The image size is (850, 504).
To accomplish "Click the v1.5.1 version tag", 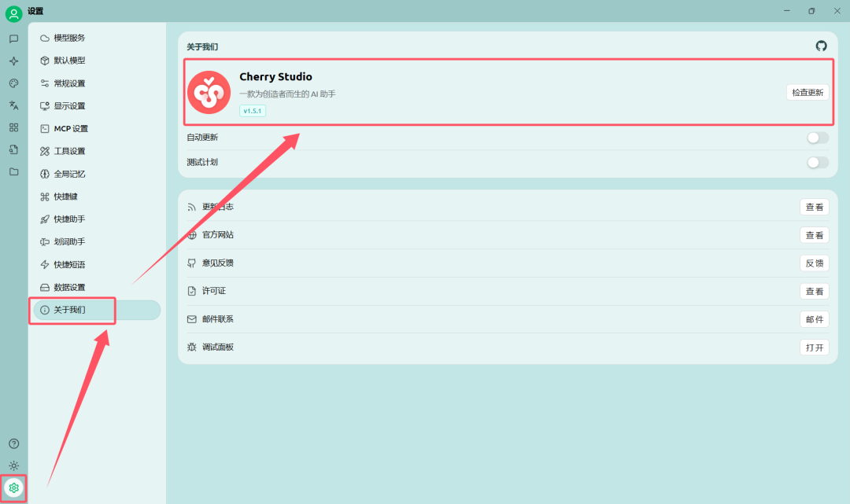I will [x=253, y=111].
